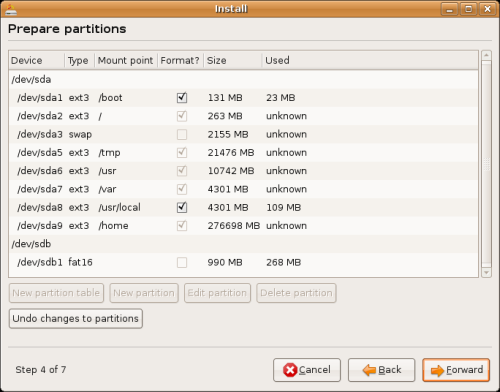Screen dimensions: 500x392
Task: Click the 10742 MB size value
Action: tap(231, 171)
